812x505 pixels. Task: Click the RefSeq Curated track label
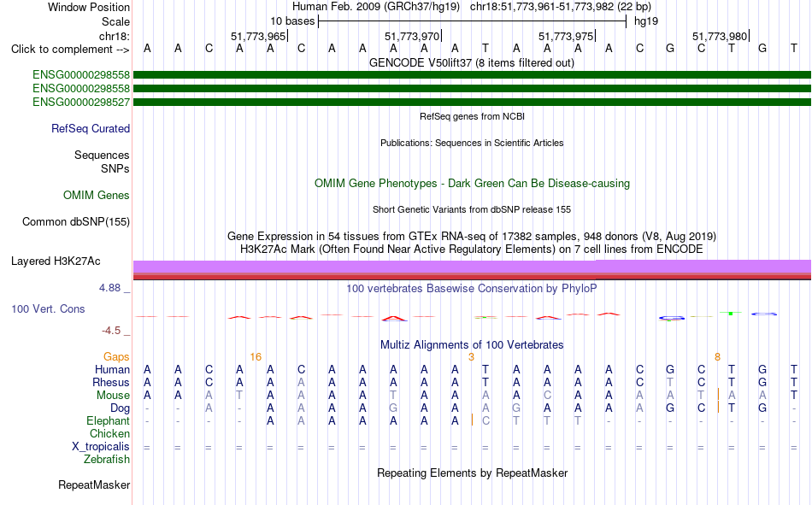tap(91, 128)
